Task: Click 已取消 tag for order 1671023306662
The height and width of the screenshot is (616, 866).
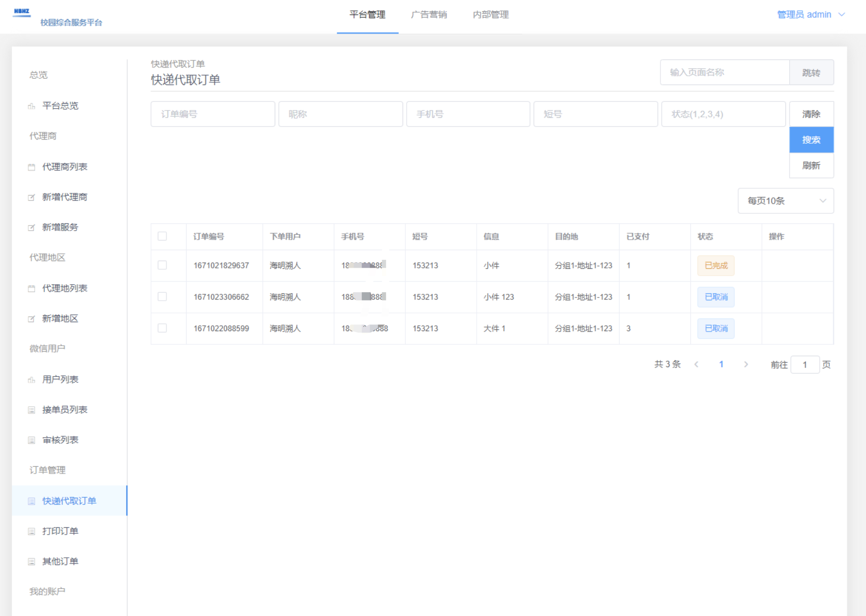Action: [716, 297]
